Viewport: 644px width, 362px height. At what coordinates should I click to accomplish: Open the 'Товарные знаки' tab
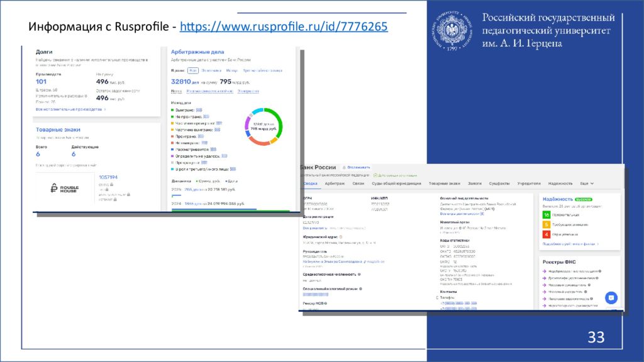445,184
